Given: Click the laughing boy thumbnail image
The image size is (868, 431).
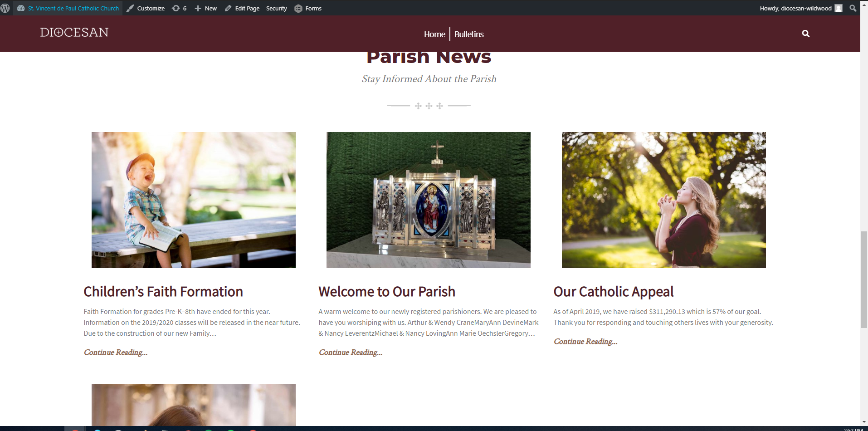Looking at the screenshot, I should point(194,200).
